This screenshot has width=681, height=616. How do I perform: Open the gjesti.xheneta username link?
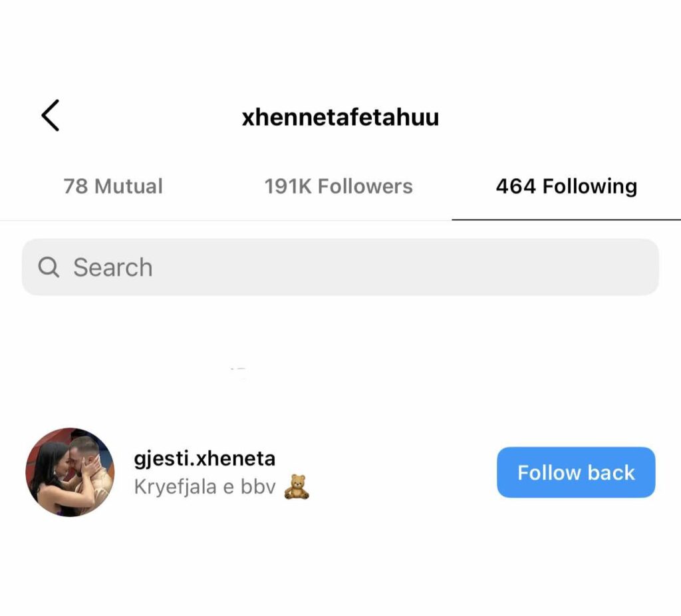(x=205, y=458)
